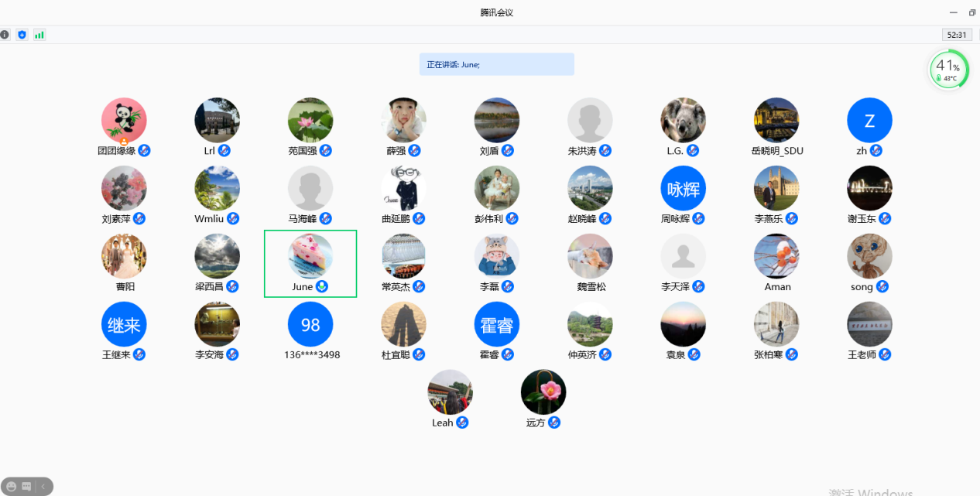The image size is (980, 496).
Task: Select the blue Z avatar for zh
Action: point(869,120)
